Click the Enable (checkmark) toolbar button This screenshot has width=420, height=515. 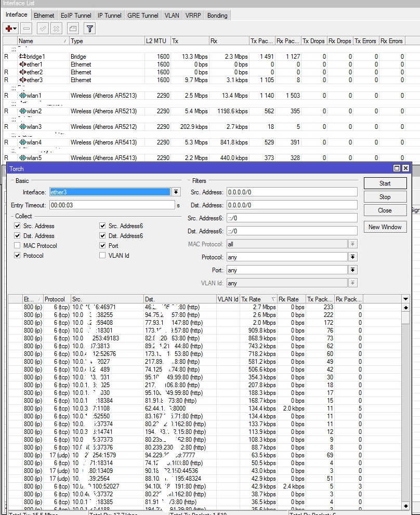(43, 29)
